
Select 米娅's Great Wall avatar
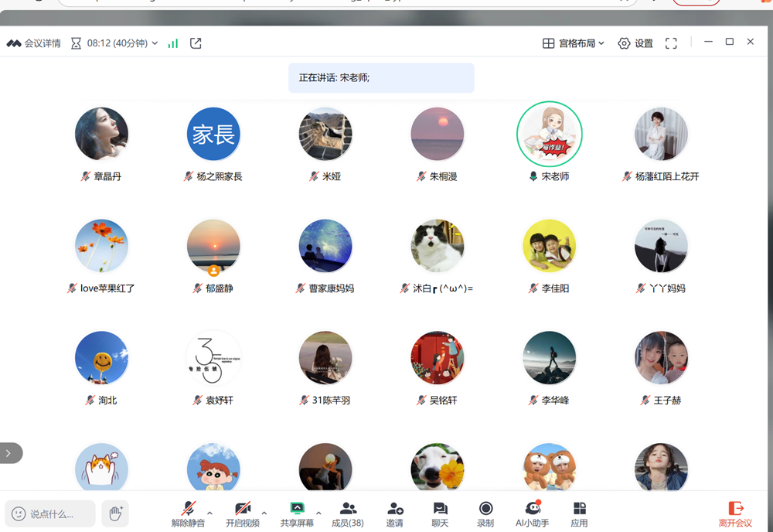[325, 134]
